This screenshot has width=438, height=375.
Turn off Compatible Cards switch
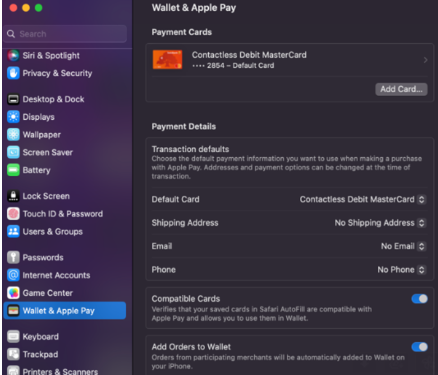click(x=419, y=299)
